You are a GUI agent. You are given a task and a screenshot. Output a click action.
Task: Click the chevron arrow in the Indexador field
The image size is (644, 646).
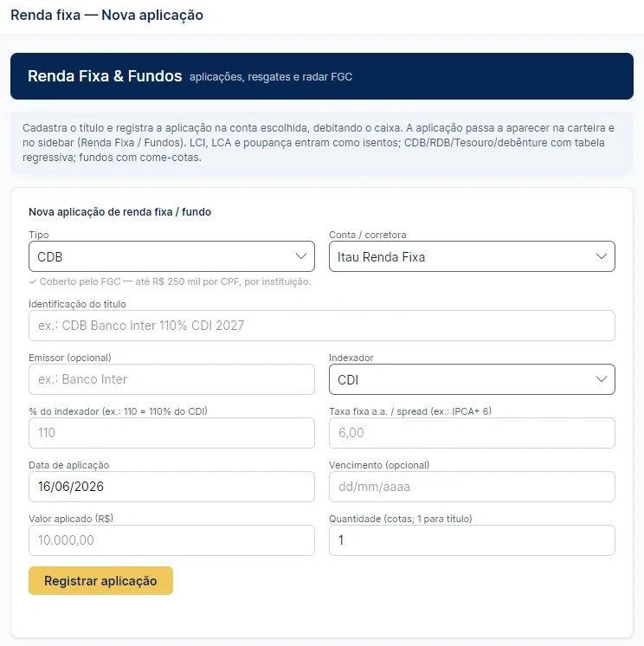[602, 379]
